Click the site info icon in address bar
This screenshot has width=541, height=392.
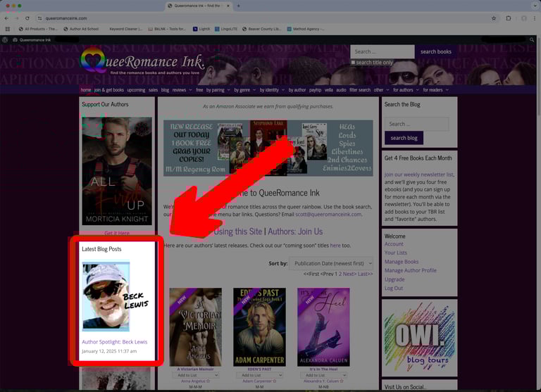click(39, 18)
